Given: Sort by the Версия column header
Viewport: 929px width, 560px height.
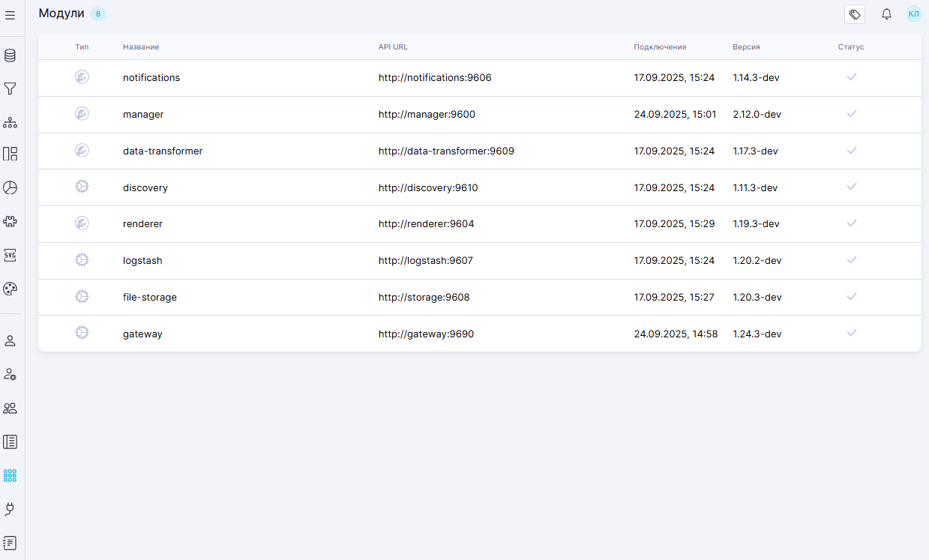Looking at the screenshot, I should (x=746, y=47).
